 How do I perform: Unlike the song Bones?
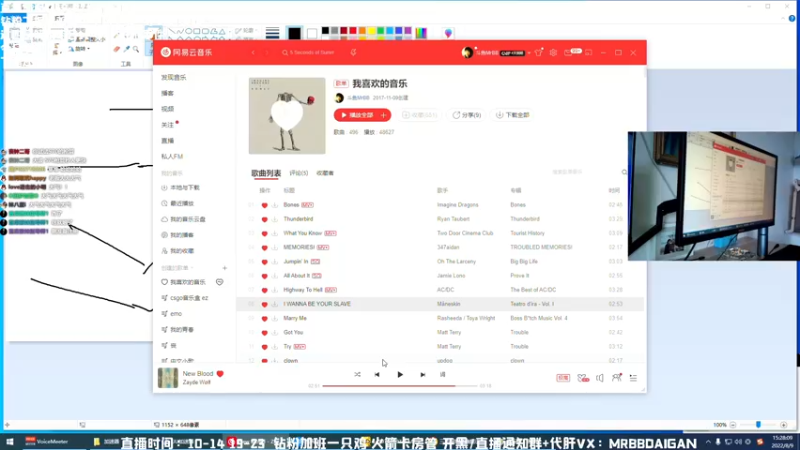tap(264, 205)
